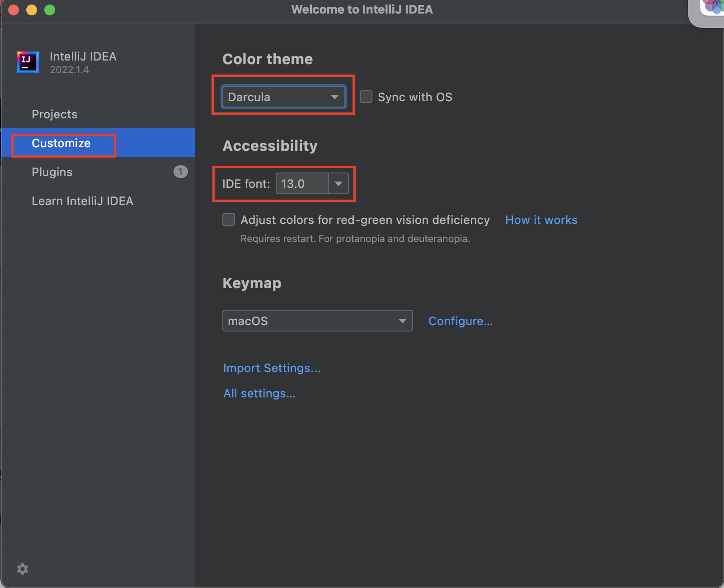The image size is (724, 588).
Task: Open the settings gear in bottom-left corner
Action: (23, 569)
